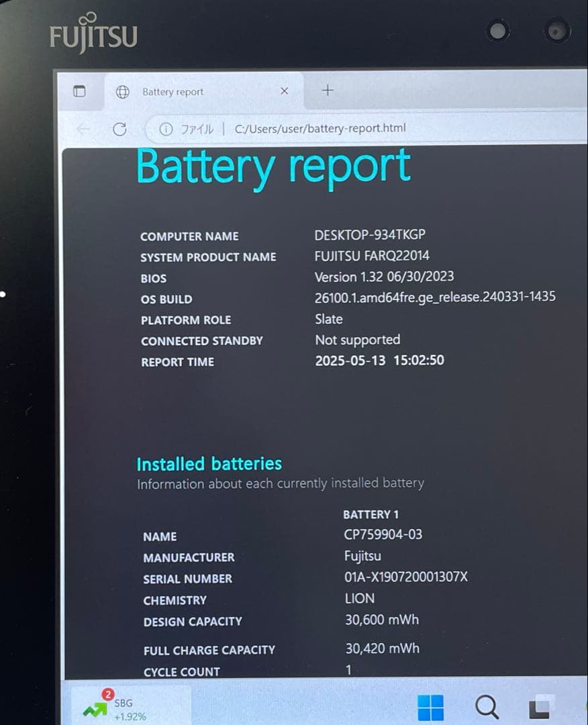
Task: Select serial number 01A-X190720001307X
Action: (x=406, y=577)
